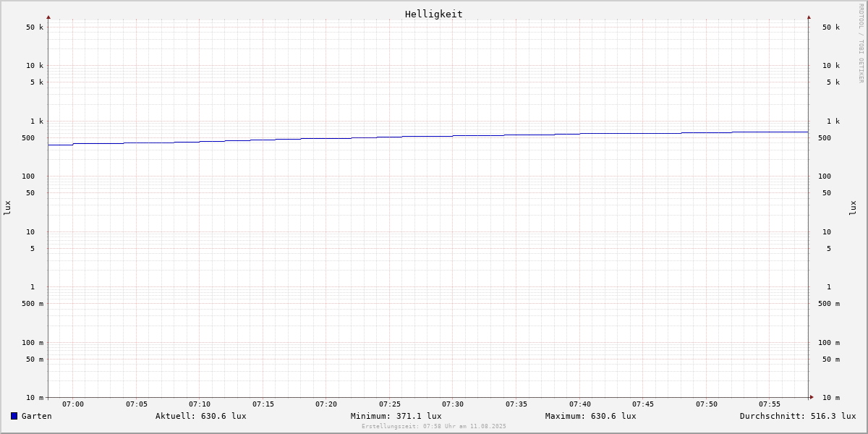Click the 500 label on left axis
Image resolution: width=868 pixels, height=434 pixels.
click(x=28, y=138)
